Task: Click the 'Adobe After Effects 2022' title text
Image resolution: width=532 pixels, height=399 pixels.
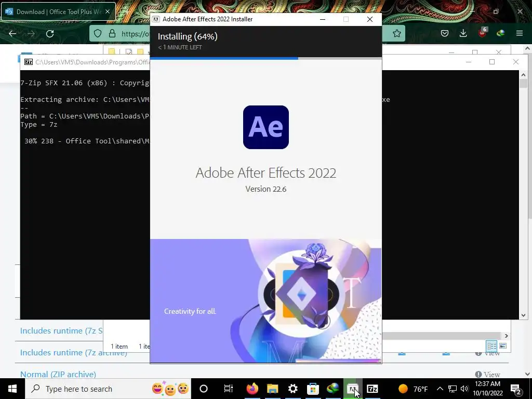Action: [x=266, y=172]
